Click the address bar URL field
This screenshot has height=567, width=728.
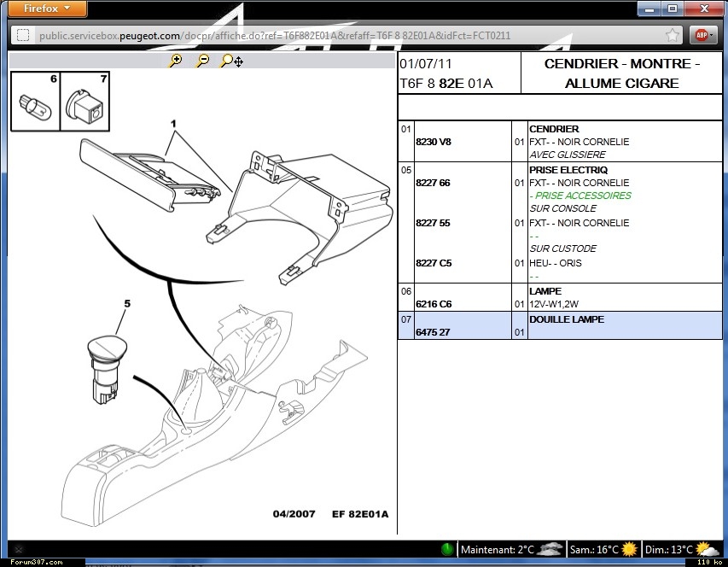(341, 35)
